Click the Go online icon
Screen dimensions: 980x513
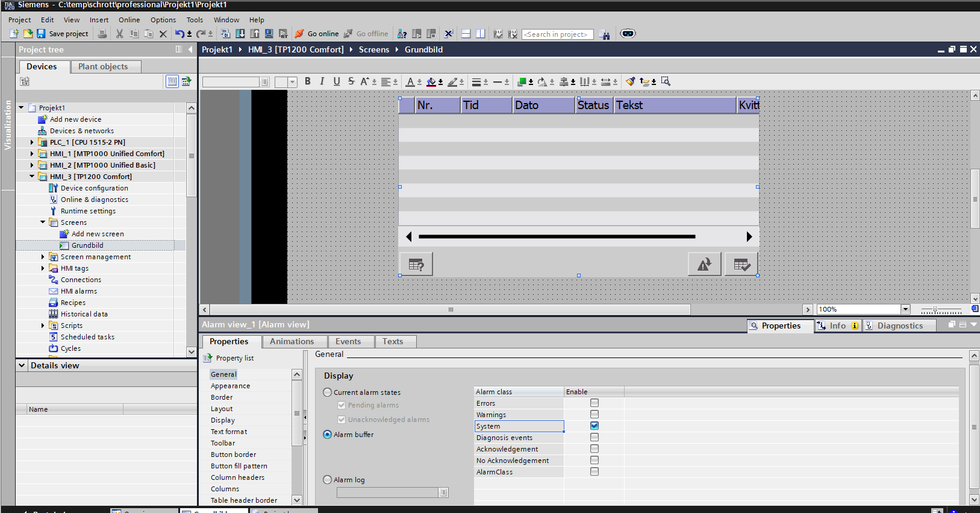[x=299, y=34]
